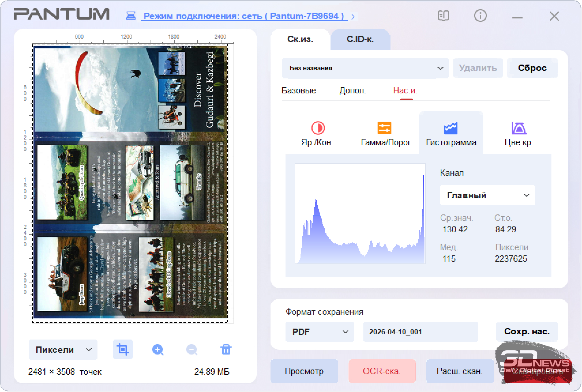This screenshot has height=392, width=582.
Task: Open the PDF save format dropdown
Action: pyautogui.click(x=320, y=332)
